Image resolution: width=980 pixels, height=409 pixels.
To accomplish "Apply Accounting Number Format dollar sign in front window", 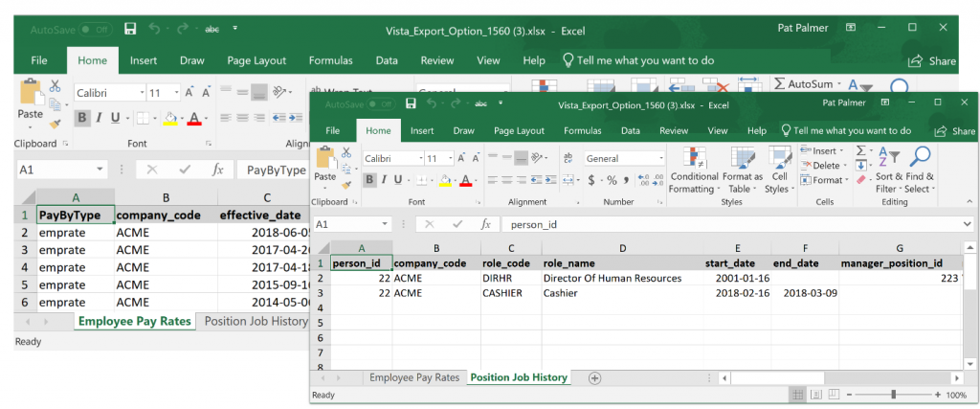I will pyautogui.click(x=591, y=181).
